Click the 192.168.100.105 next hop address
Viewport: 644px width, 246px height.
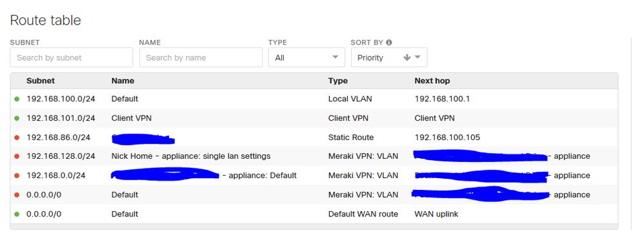[447, 137]
